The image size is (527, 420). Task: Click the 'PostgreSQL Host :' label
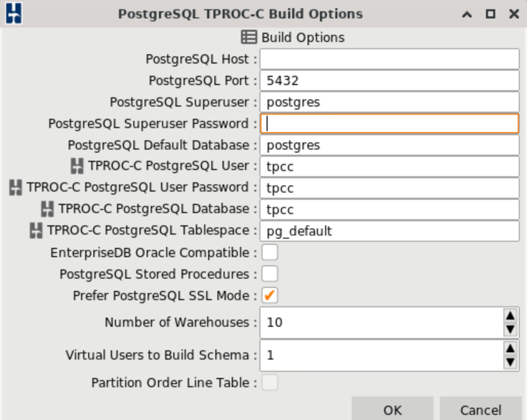tap(201, 59)
